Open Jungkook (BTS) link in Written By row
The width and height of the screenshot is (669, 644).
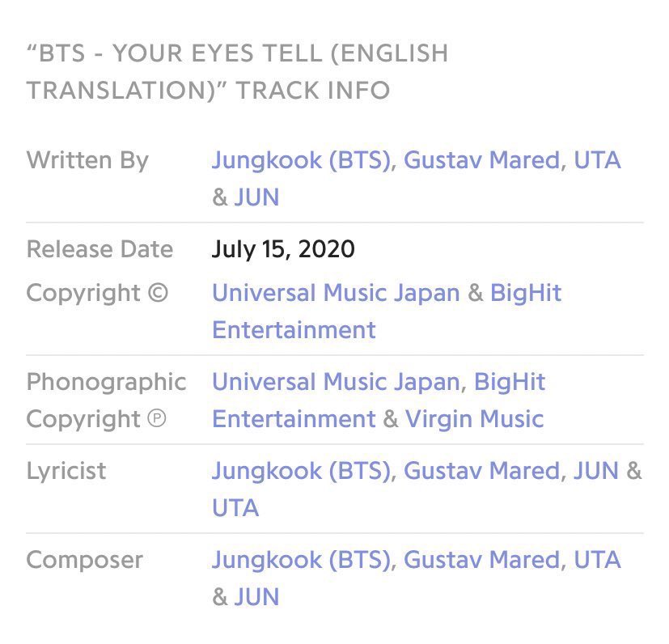click(302, 160)
